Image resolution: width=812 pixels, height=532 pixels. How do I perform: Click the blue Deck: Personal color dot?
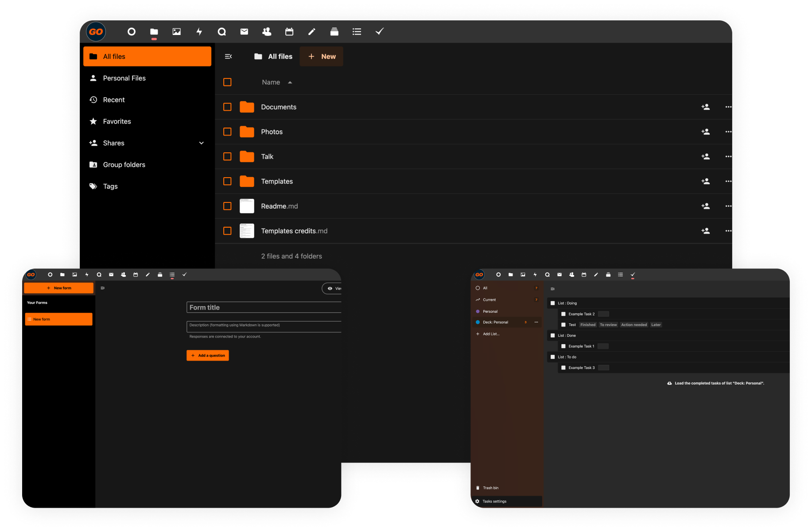pos(478,322)
